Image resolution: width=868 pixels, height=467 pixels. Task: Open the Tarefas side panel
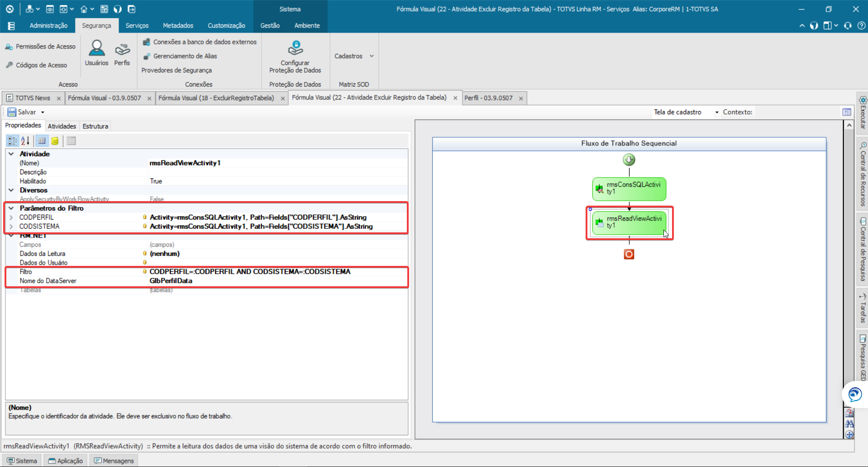coord(863,308)
